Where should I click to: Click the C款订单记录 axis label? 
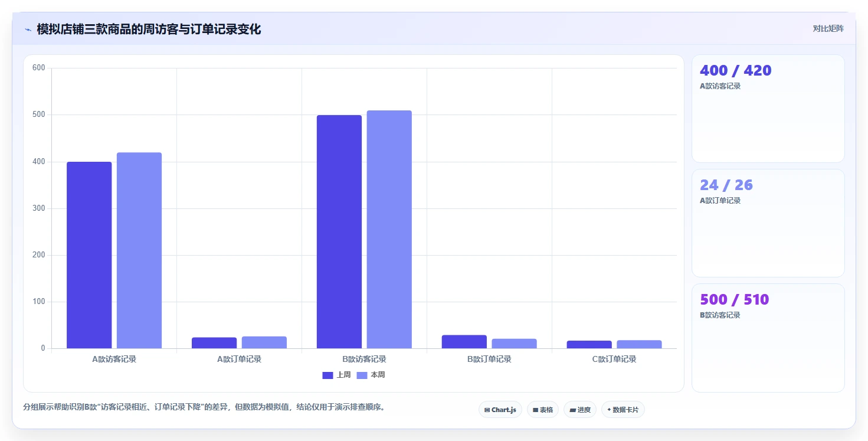point(615,359)
